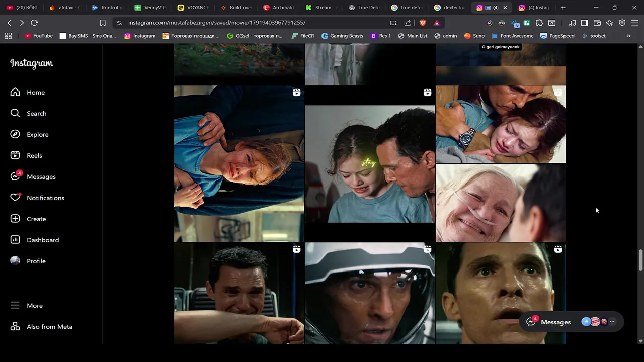Click Create new post
644x362 pixels.
point(28,219)
